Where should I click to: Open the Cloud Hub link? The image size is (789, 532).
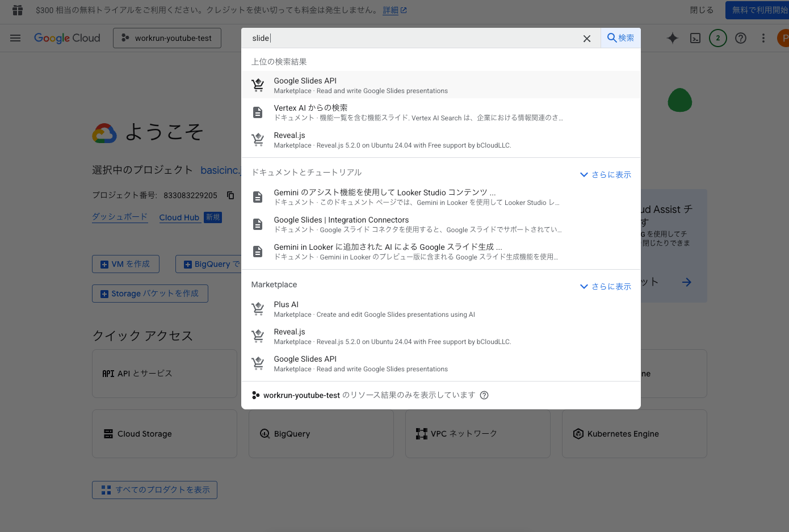179,217
